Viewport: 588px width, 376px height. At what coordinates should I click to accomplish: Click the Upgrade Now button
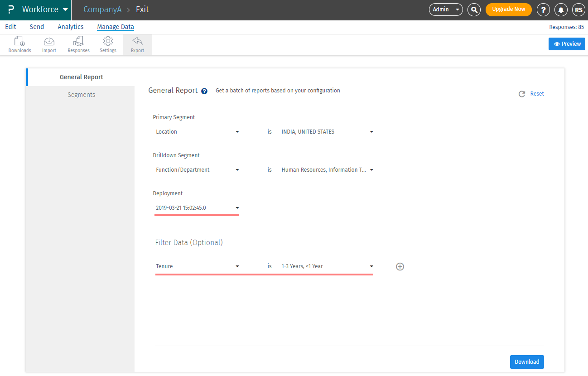point(509,10)
